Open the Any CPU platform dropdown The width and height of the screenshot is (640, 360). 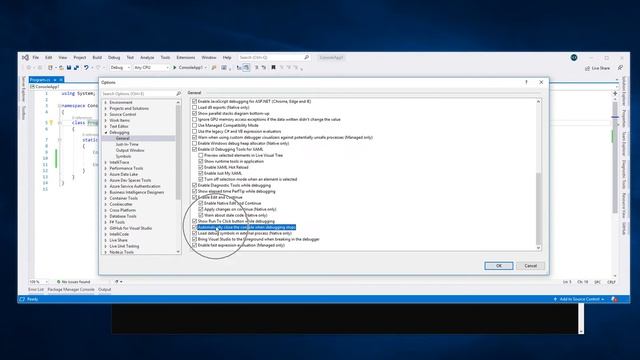point(151,67)
